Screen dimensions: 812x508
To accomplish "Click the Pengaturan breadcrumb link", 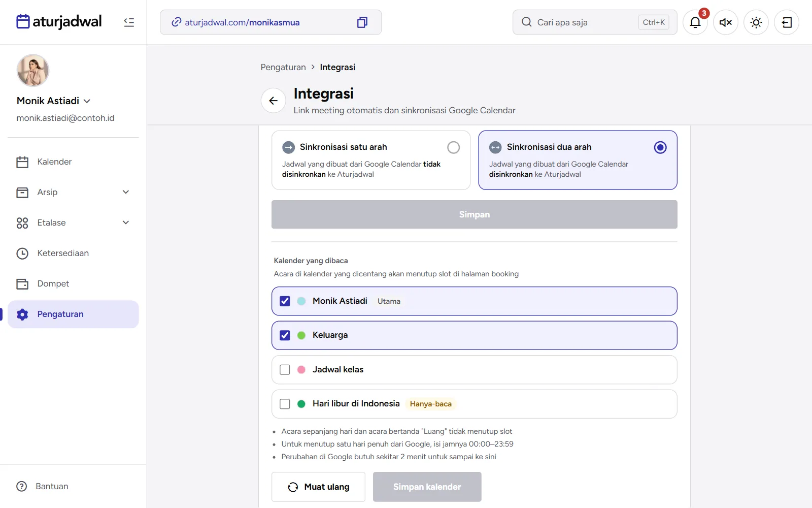I will [283, 67].
